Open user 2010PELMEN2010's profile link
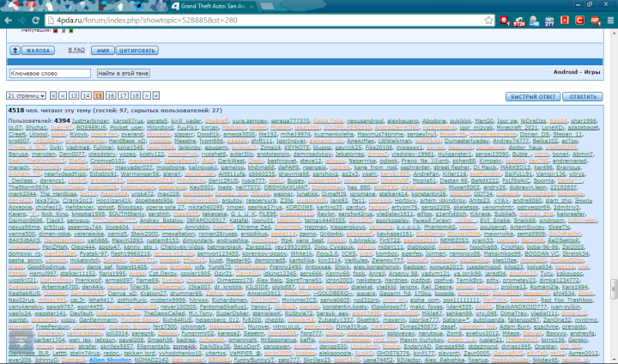The image size is (618, 364). 348,128
